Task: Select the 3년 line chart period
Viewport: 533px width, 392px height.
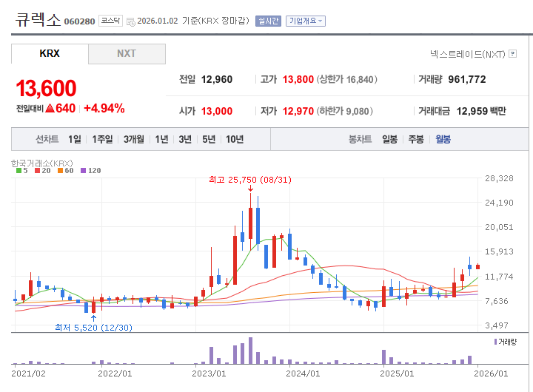Action: 185,139
